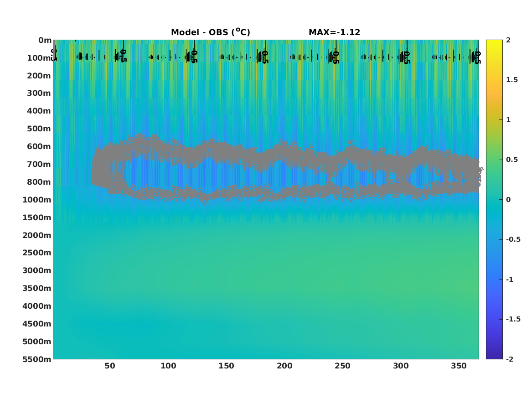Image resolution: width=532 pixels, height=399 pixels.
Task: Click the dark purple bottom of the colorbar
Action: click(494, 356)
